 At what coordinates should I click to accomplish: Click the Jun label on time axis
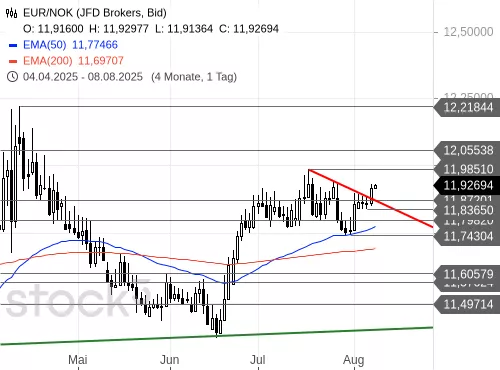click(170, 360)
